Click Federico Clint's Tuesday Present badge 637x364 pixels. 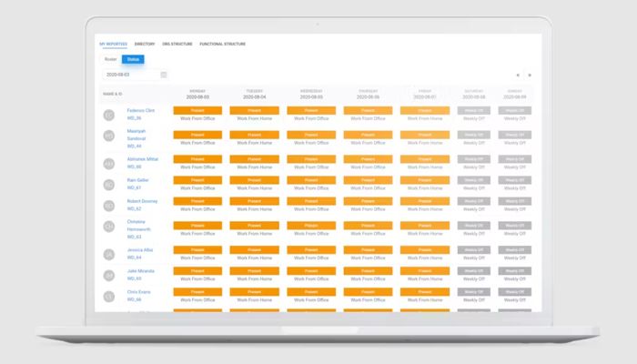coord(254,110)
